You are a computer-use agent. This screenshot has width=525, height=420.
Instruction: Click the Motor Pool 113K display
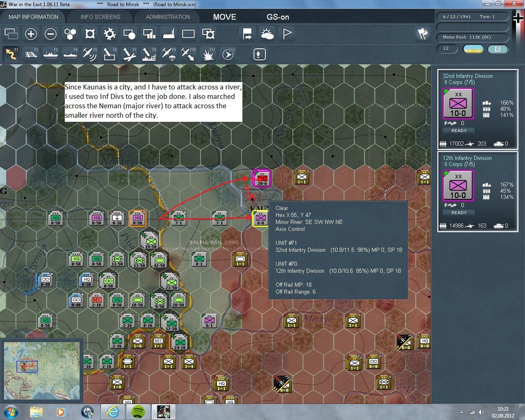pyautogui.click(x=472, y=37)
